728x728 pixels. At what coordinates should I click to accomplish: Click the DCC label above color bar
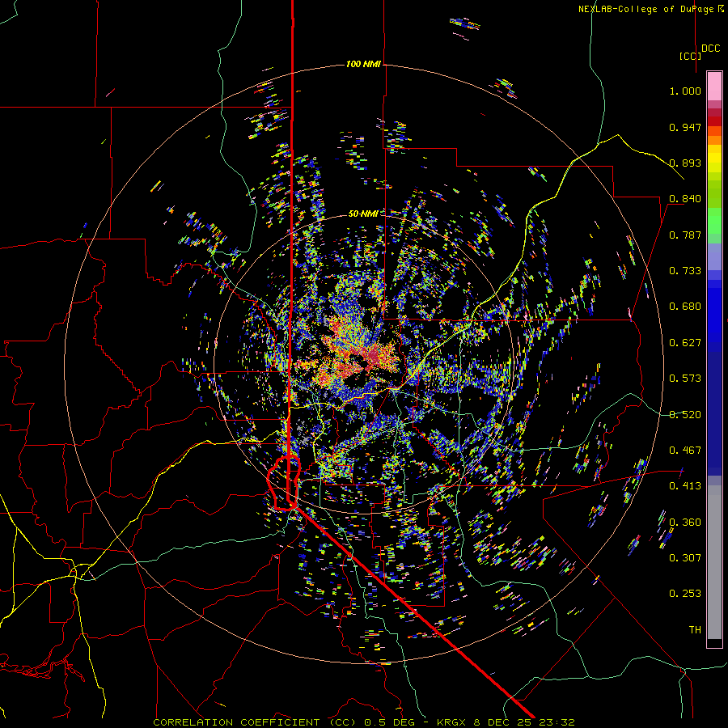tap(711, 49)
